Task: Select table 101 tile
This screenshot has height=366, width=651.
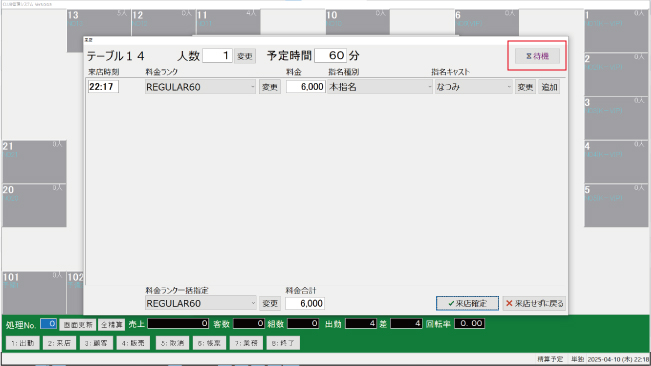Action: [34, 293]
